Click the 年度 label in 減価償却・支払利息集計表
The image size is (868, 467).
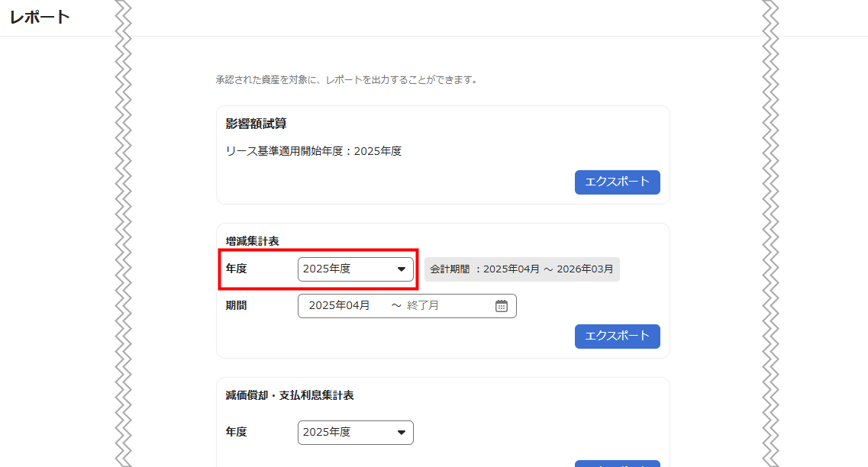click(237, 433)
